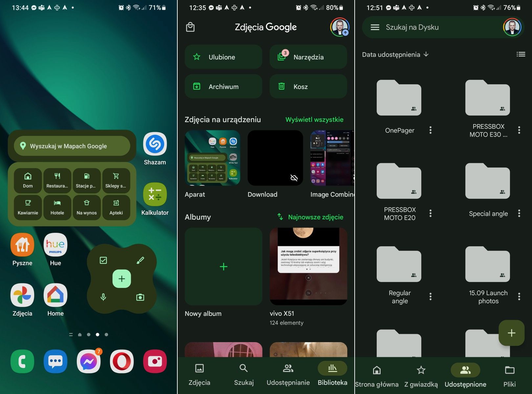Tap the Wyszukaj w Mapach Google search field
This screenshot has height=394, width=532.
pyautogui.click(x=72, y=146)
